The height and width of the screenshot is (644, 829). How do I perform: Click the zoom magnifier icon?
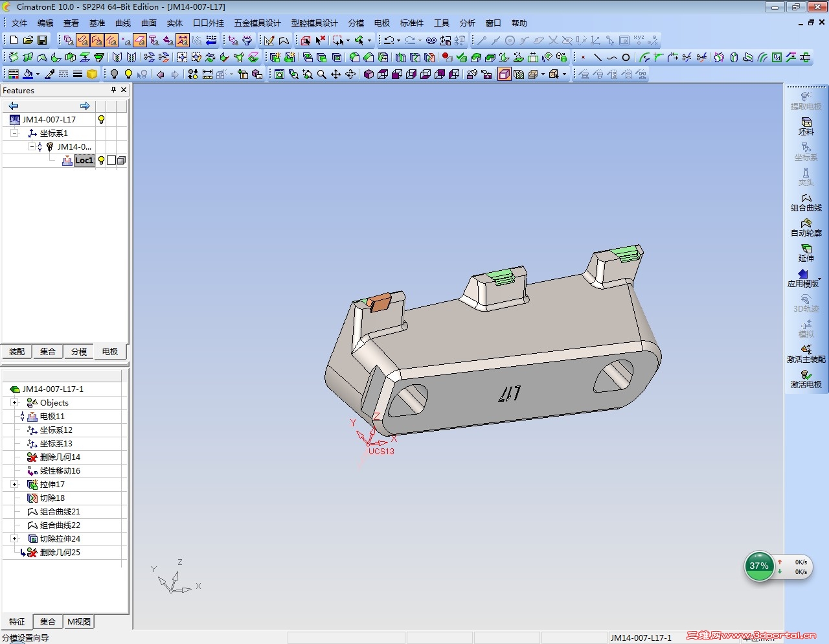tap(322, 75)
